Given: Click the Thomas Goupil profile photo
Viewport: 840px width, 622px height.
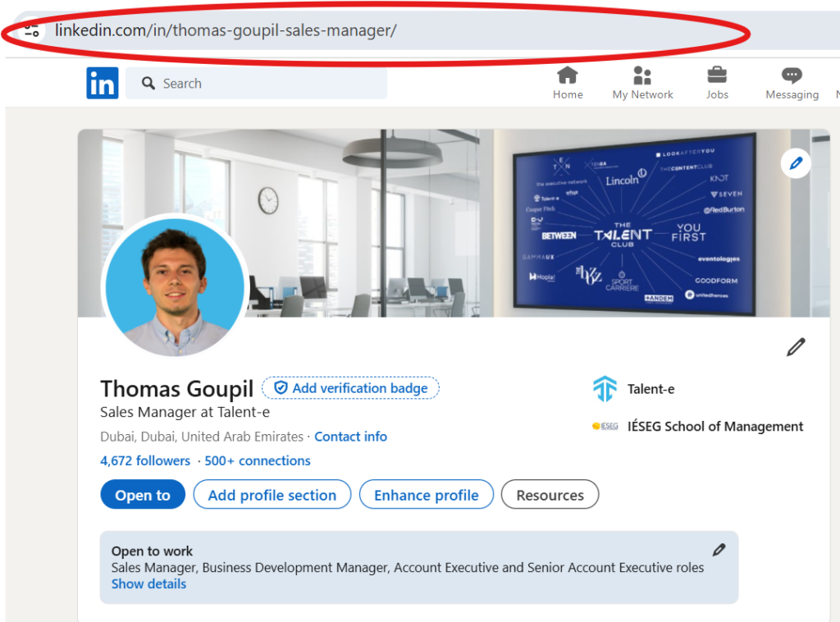Looking at the screenshot, I should click(175, 286).
